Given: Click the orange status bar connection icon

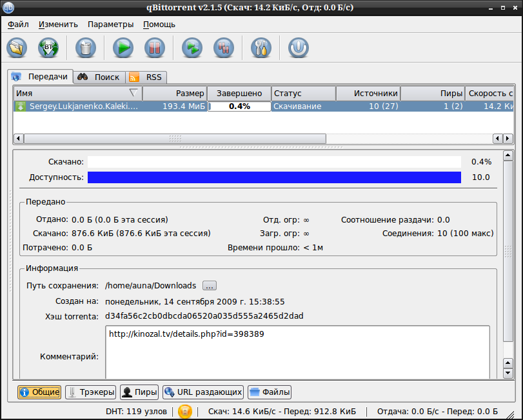Looking at the screenshot, I should [185, 412].
